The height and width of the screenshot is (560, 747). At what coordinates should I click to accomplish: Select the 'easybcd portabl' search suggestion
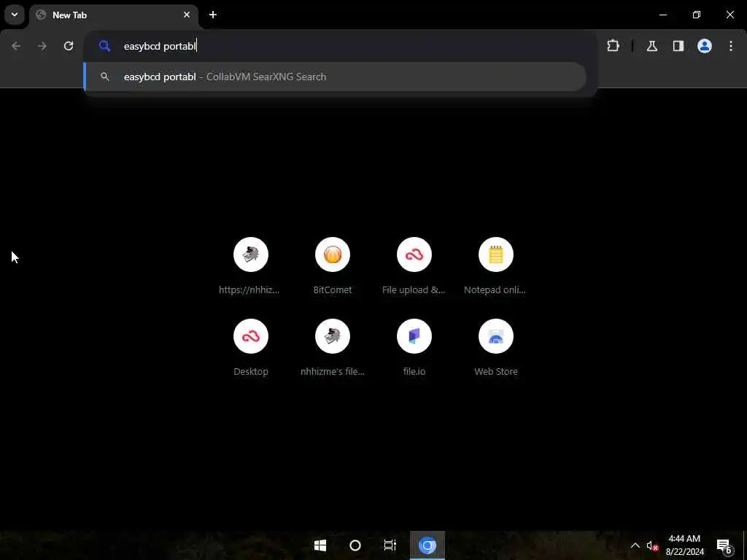tap(336, 77)
